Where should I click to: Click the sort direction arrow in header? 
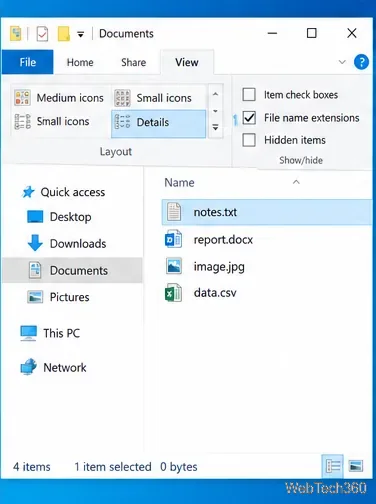[296, 182]
